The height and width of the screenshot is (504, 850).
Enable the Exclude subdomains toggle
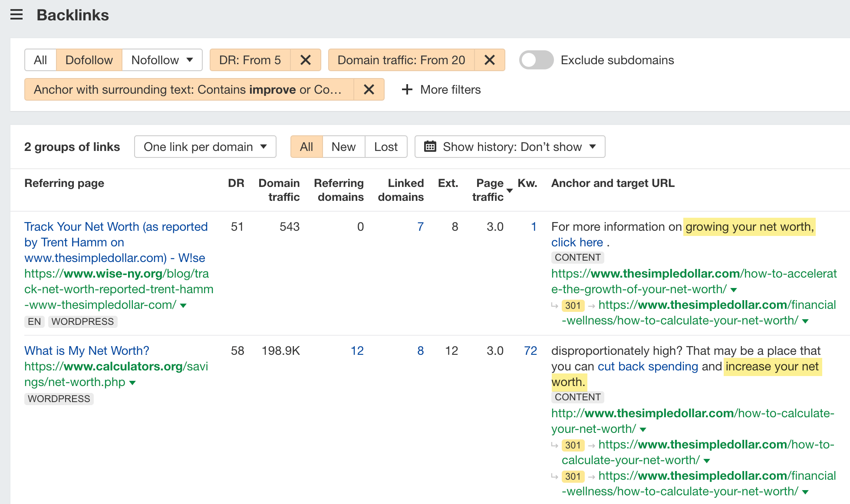[536, 60]
